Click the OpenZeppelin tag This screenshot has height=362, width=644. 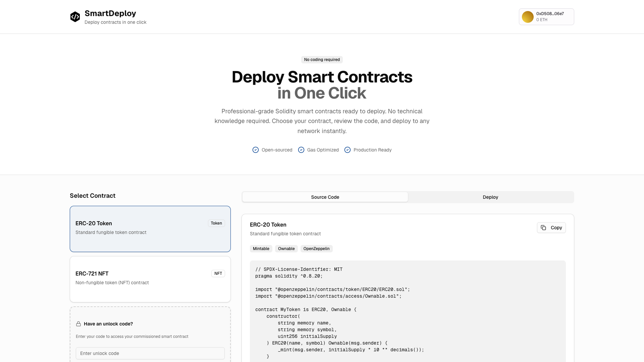click(x=316, y=249)
